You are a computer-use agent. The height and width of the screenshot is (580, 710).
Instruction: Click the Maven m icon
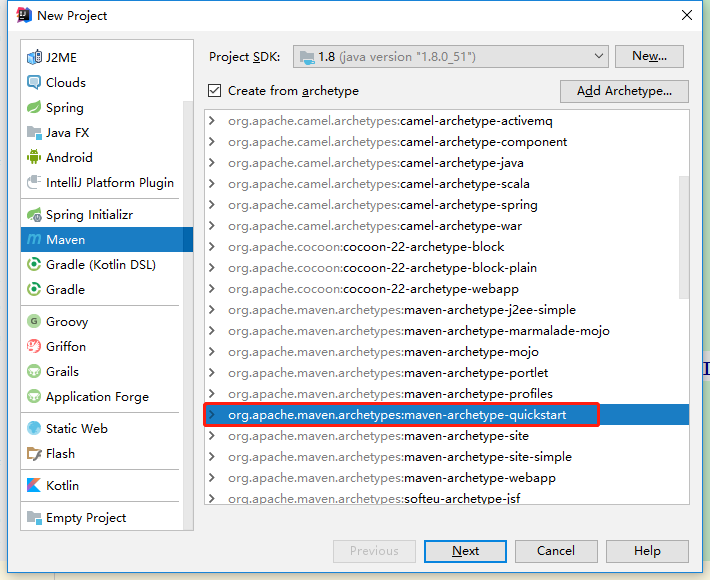pos(34,239)
